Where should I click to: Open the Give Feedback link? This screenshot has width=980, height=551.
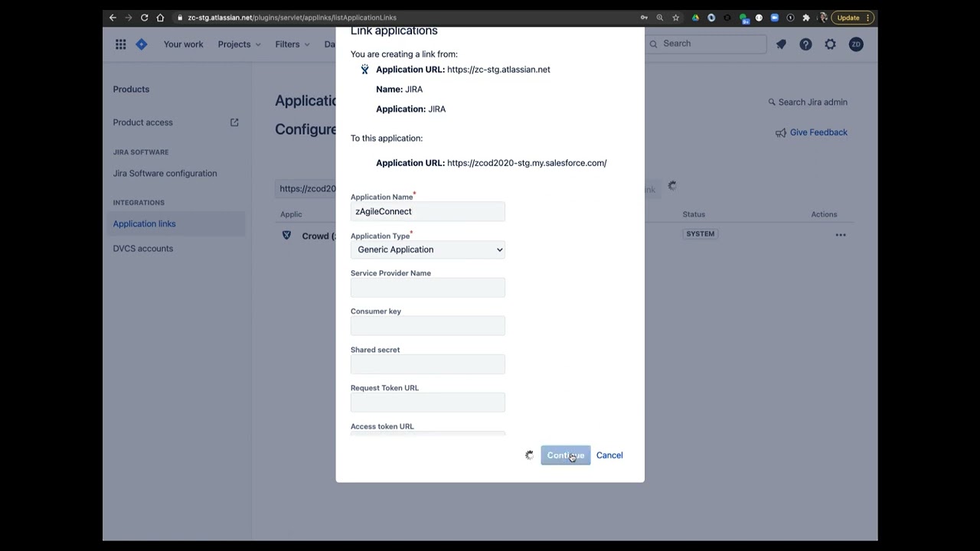pos(818,132)
